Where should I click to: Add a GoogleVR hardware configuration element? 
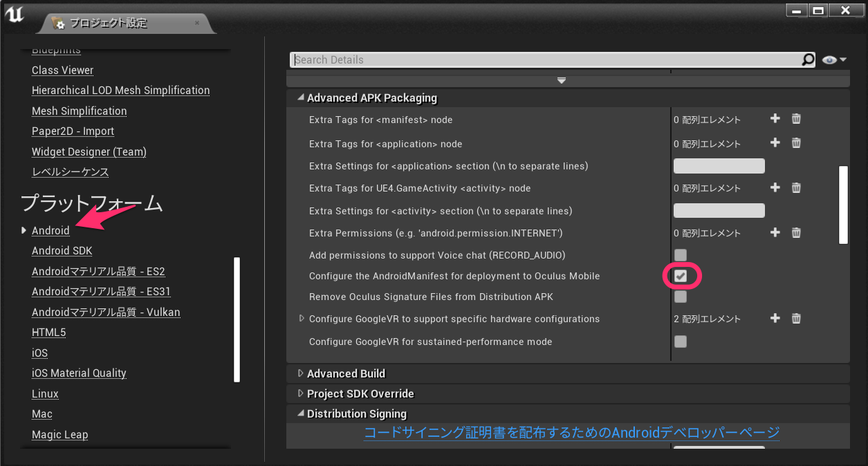pos(775,318)
